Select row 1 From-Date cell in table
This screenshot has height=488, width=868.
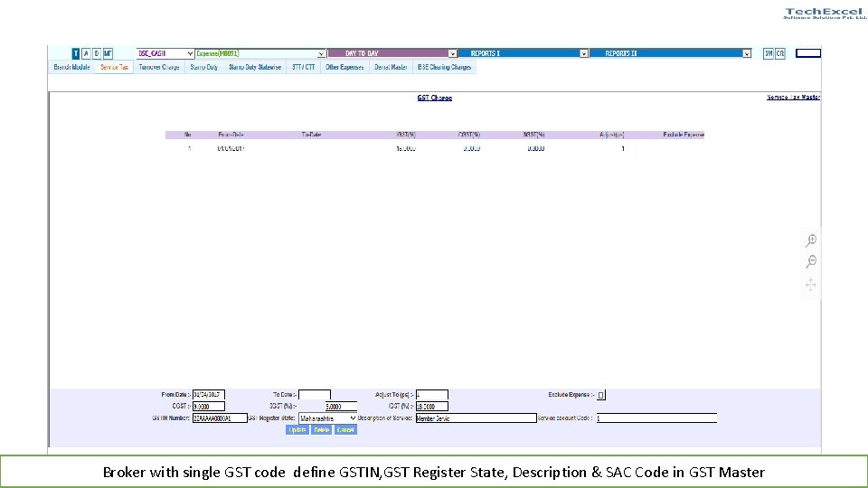pyautogui.click(x=231, y=149)
